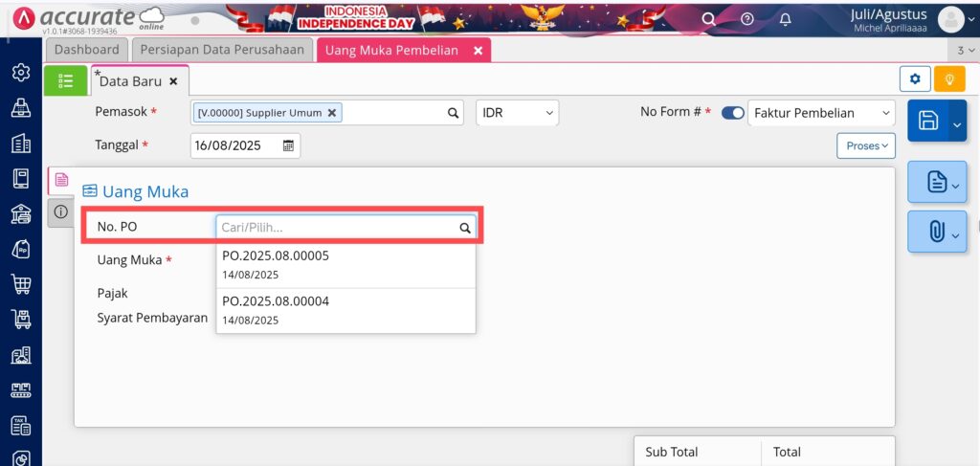Click the No. PO search magnifier
This screenshot has height=466, width=980.
pyautogui.click(x=465, y=228)
